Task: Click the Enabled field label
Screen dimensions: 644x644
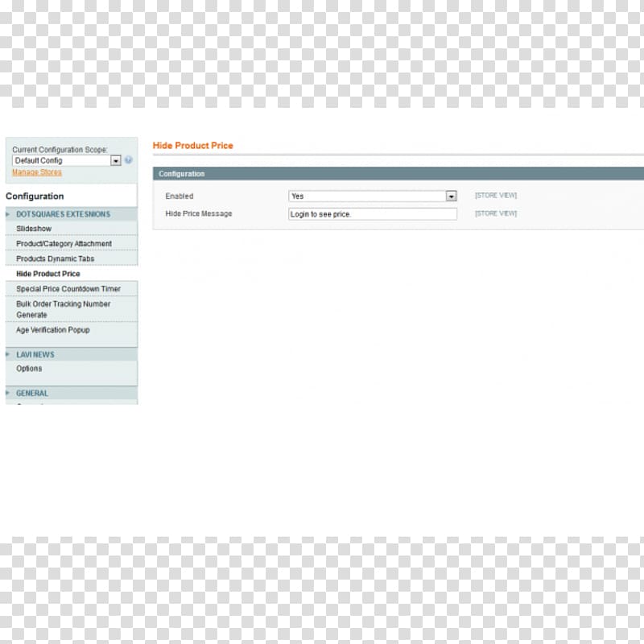Action: (x=179, y=196)
